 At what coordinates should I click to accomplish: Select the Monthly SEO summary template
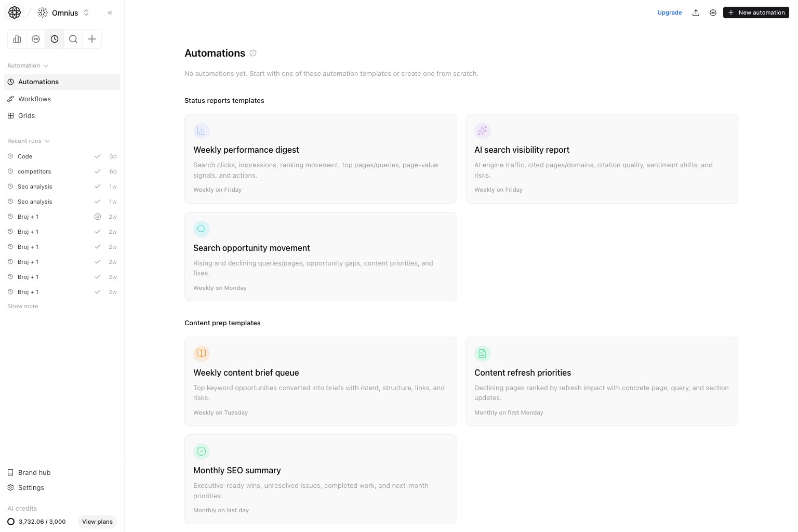pyautogui.click(x=321, y=479)
